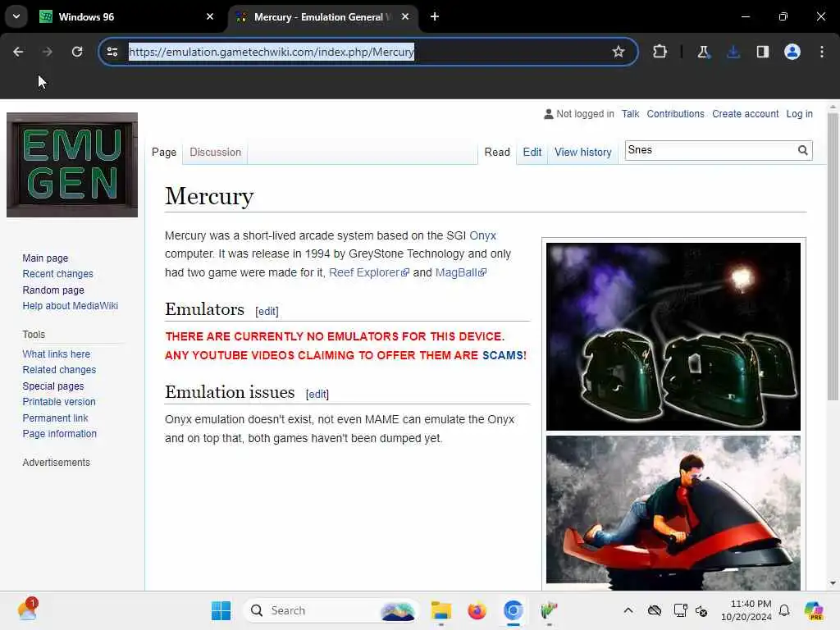This screenshot has width=840, height=630.
Task: Open the Page tab
Action: click(164, 152)
